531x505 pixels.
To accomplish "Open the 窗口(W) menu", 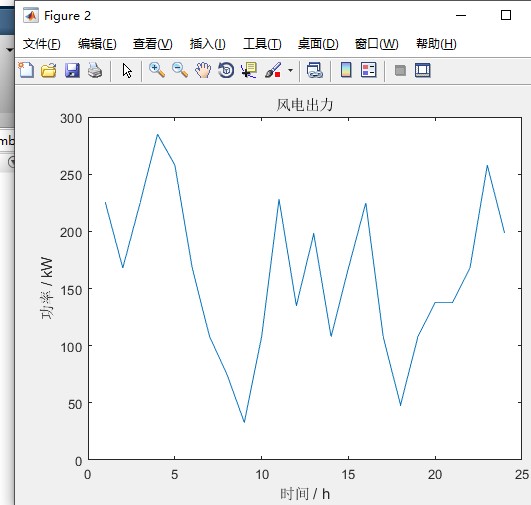I will pyautogui.click(x=376, y=44).
